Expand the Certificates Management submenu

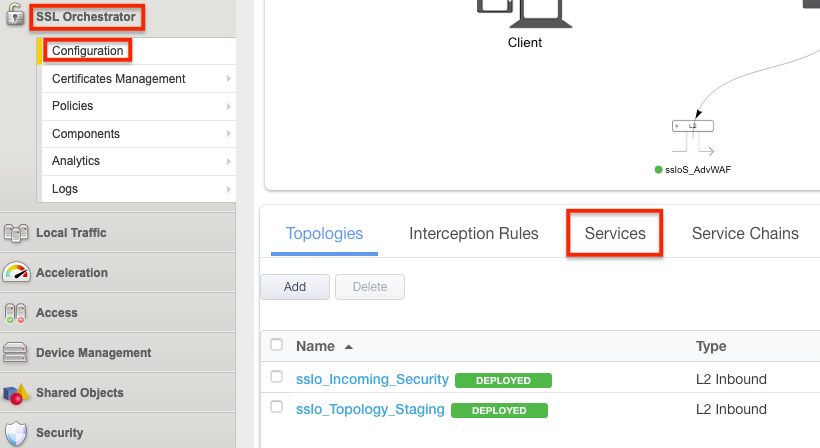click(x=137, y=79)
